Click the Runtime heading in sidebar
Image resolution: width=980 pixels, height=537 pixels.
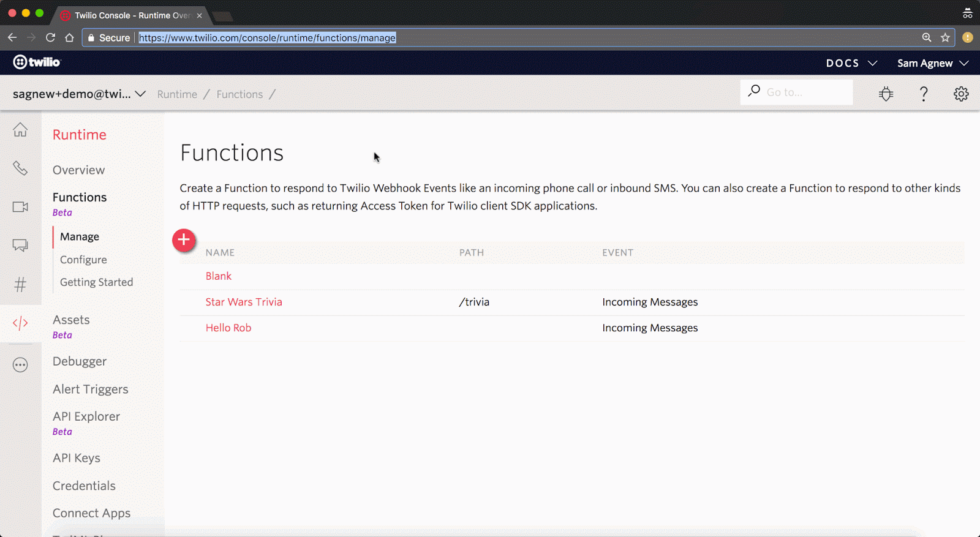point(80,135)
